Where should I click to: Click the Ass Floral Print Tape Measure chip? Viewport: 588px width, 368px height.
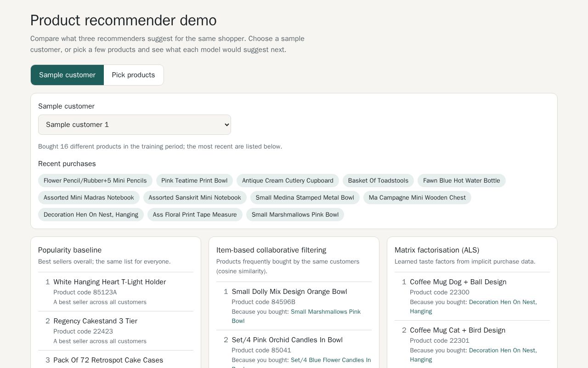[195, 215]
